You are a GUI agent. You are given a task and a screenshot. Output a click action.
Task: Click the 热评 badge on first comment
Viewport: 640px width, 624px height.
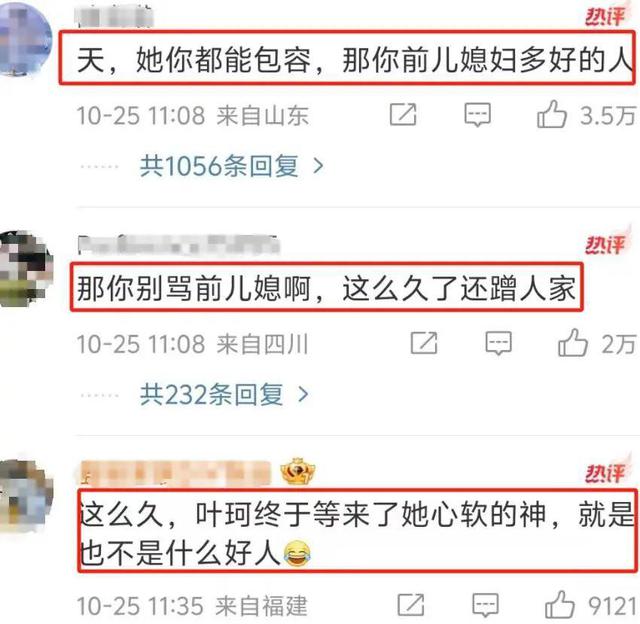(x=606, y=16)
